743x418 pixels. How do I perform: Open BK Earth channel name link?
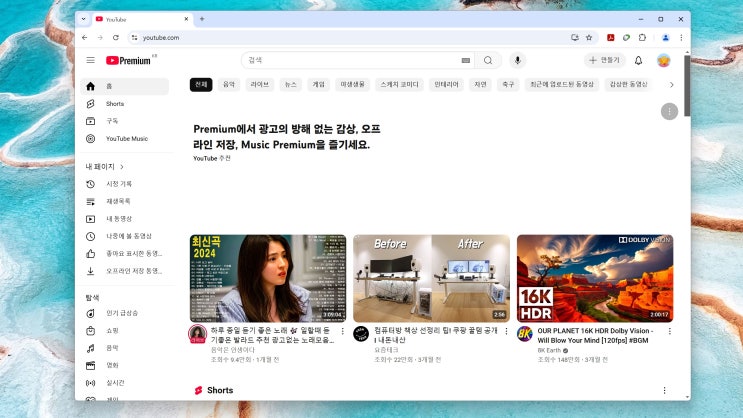point(549,350)
